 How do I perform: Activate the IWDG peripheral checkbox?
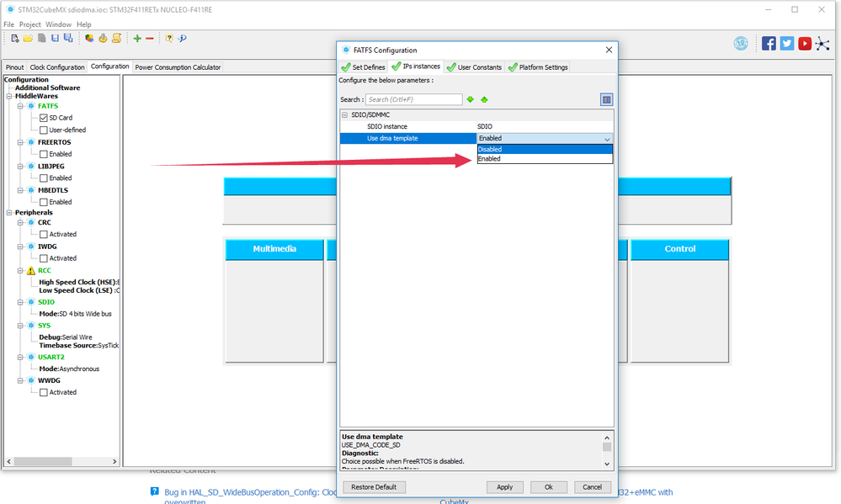[44, 258]
